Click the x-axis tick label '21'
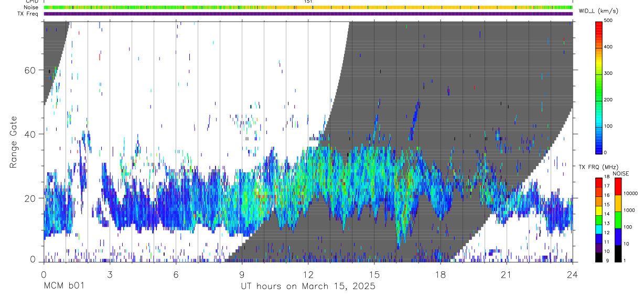Viewport: 644px width, 297px height. (x=506, y=274)
